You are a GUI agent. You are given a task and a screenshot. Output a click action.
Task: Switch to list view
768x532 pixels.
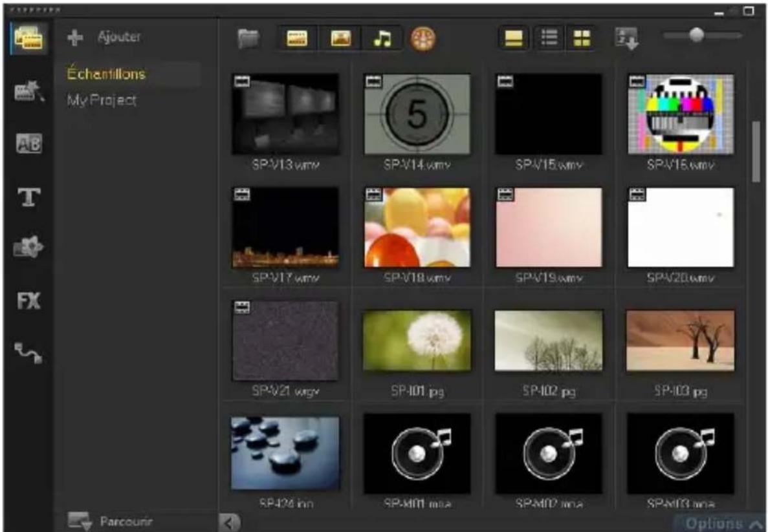(x=549, y=38)
